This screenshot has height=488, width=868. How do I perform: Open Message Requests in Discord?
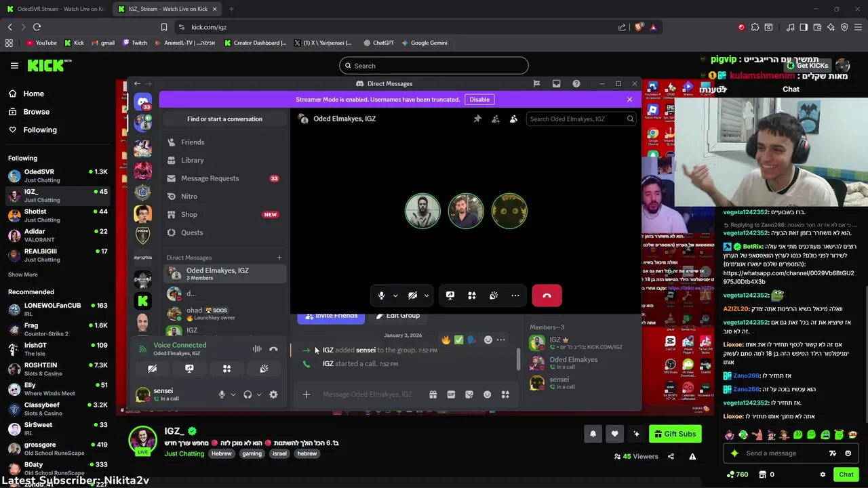224,178
